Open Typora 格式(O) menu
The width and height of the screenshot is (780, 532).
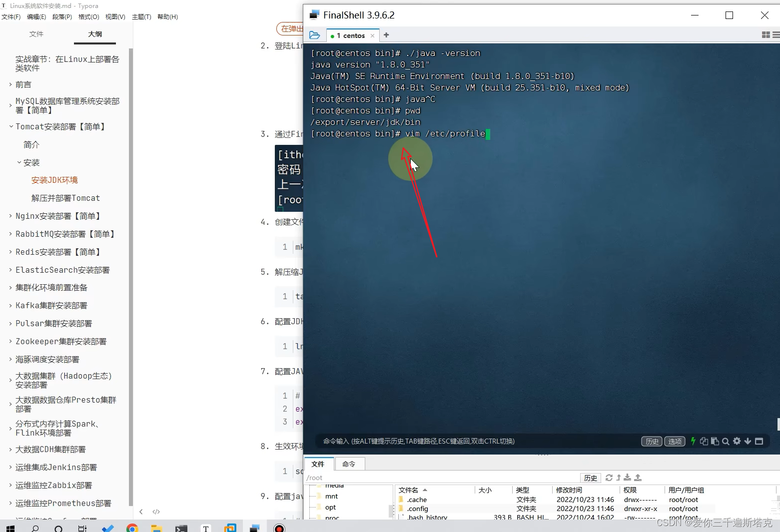(89, 16)
